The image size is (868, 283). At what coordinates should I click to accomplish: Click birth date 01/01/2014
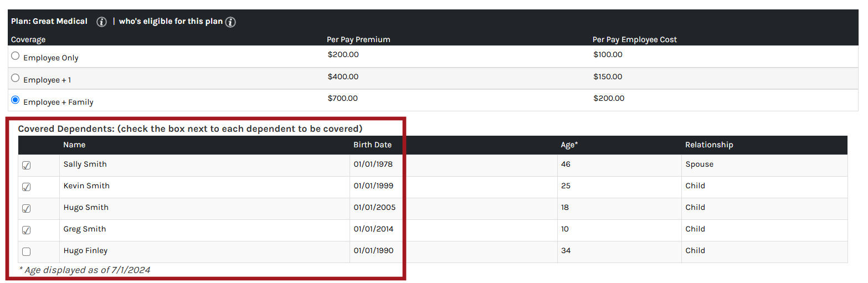pos(373,229)
